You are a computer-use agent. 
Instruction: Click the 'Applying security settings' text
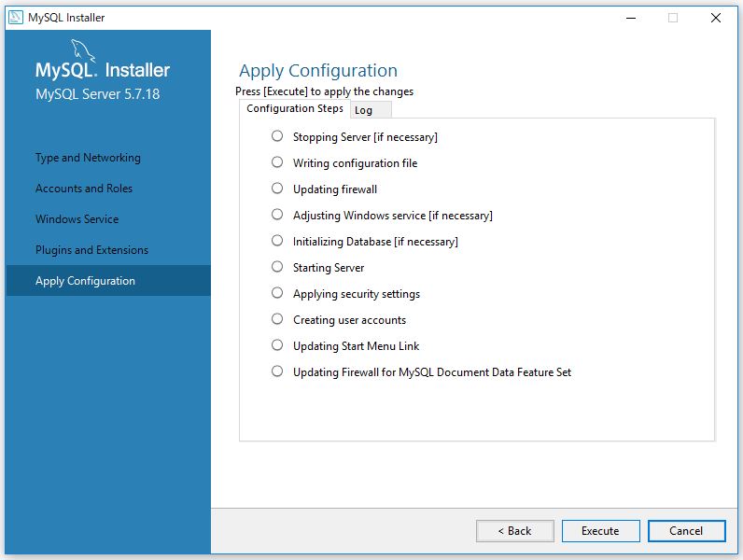pos(357,294)
